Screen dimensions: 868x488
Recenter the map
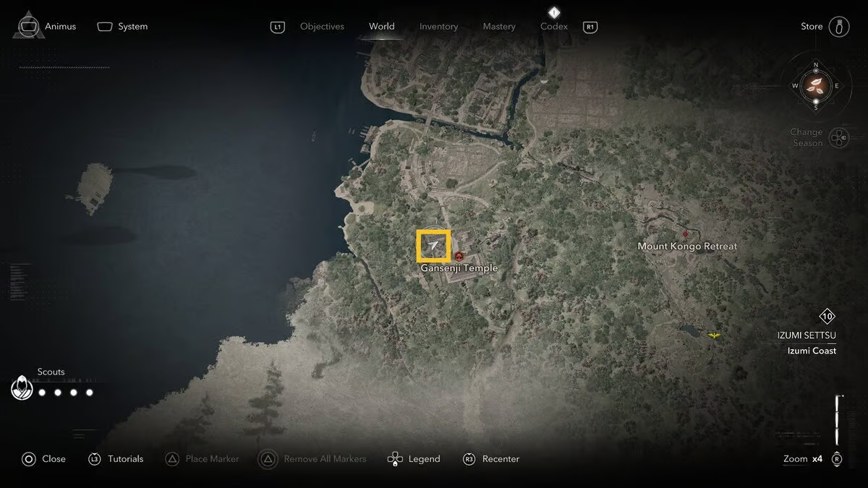(x=501, y=459)
